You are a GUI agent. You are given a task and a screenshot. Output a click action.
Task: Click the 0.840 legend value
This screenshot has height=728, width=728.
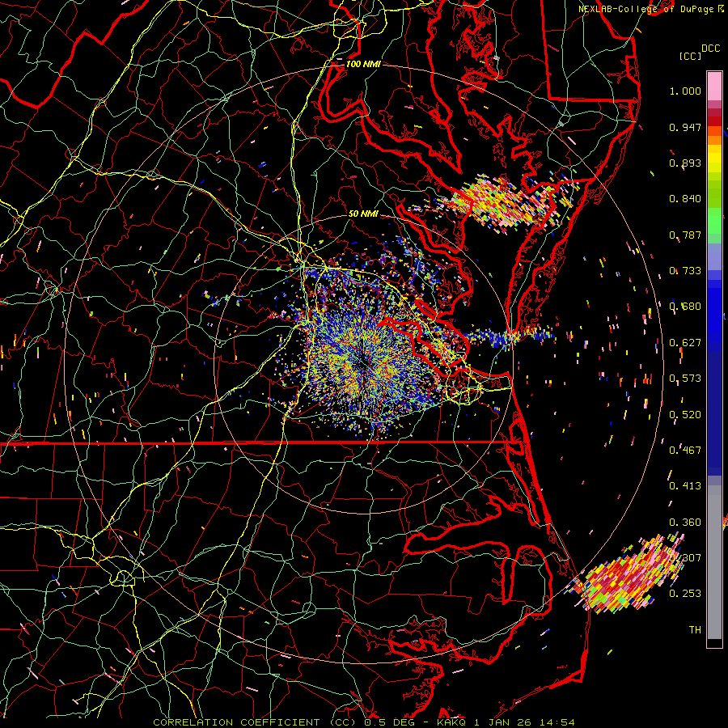(685, 199)
